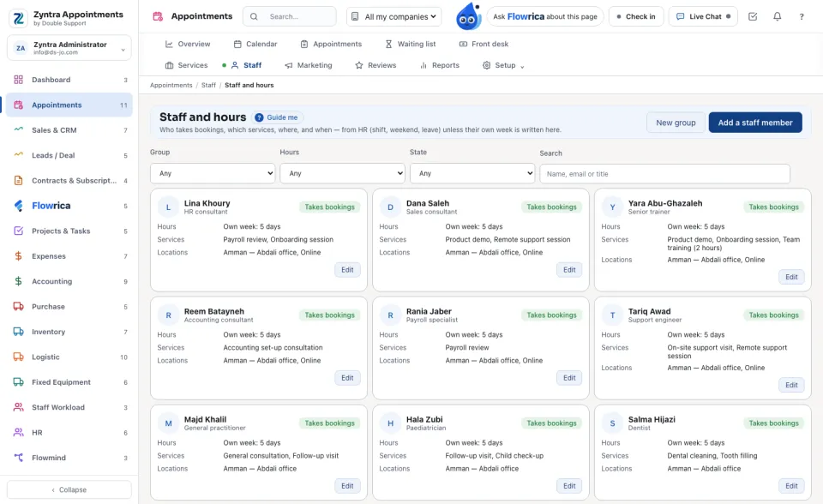823x504 pixels.
Task: Click the Expenses dollar icon in sidebar
Action: click(18, 256)
